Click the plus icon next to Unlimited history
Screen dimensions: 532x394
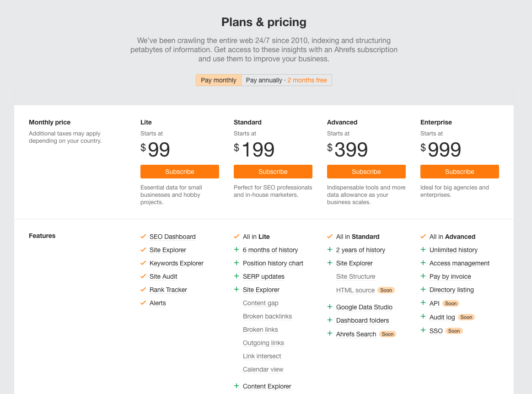tap(423, 249)
